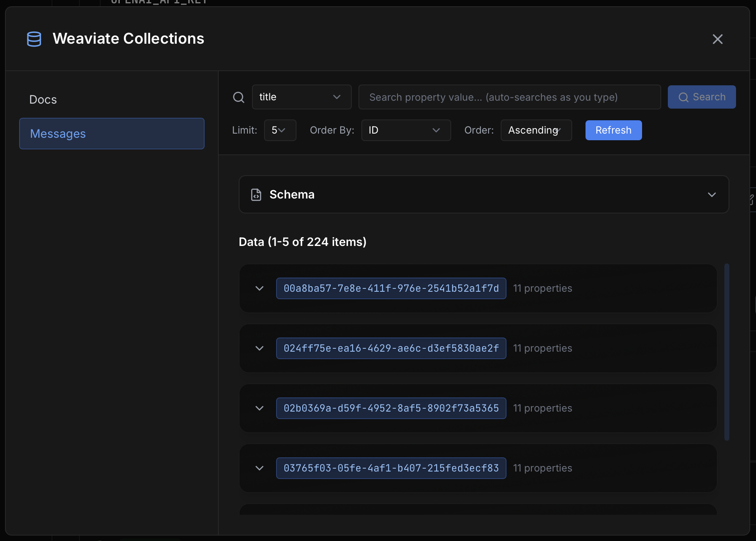
Task: Open the Order By ID dropdown
Action: pyautogui.click(x=405, y=131)
